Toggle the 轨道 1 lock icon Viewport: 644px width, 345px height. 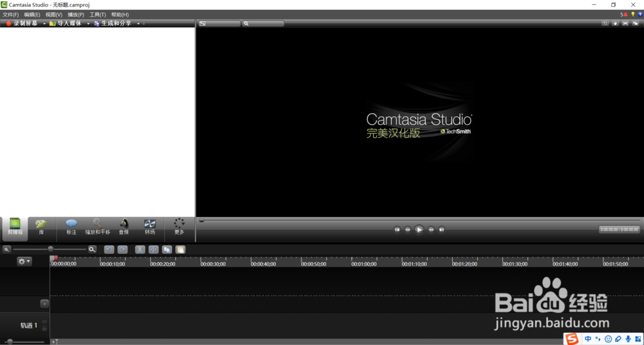[44, 328]
